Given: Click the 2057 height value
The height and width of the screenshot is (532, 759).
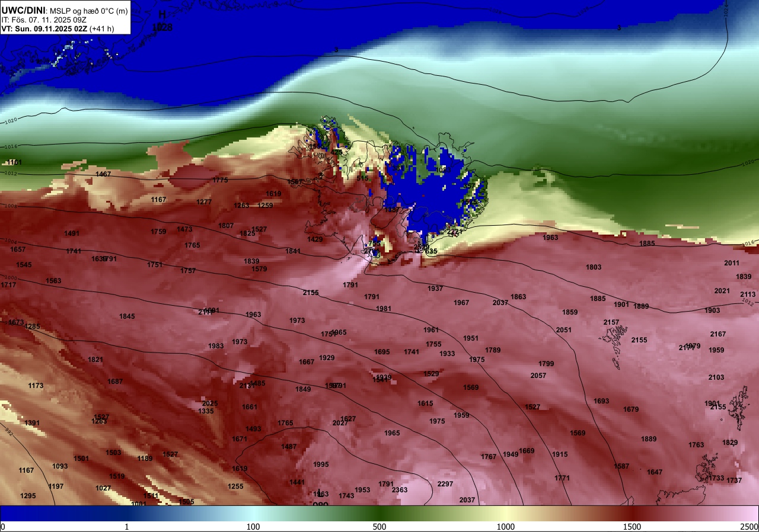Looking at the screenshot, I should pos(538,376).
